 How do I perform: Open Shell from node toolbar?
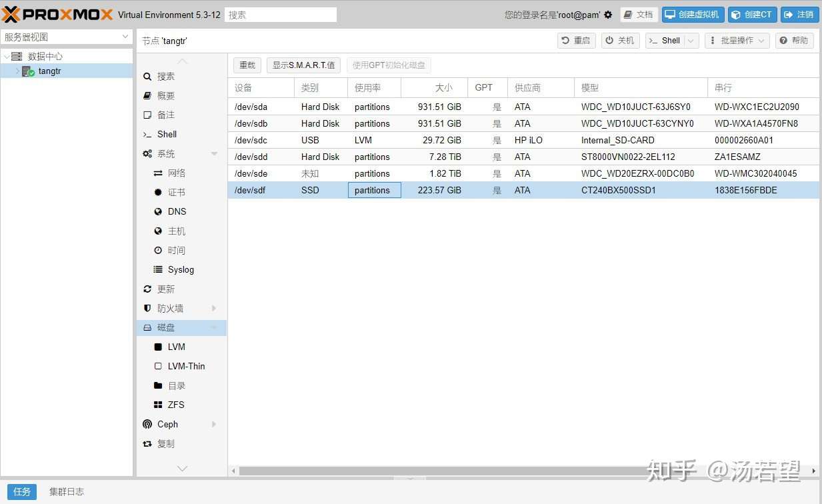click(664, 41)
